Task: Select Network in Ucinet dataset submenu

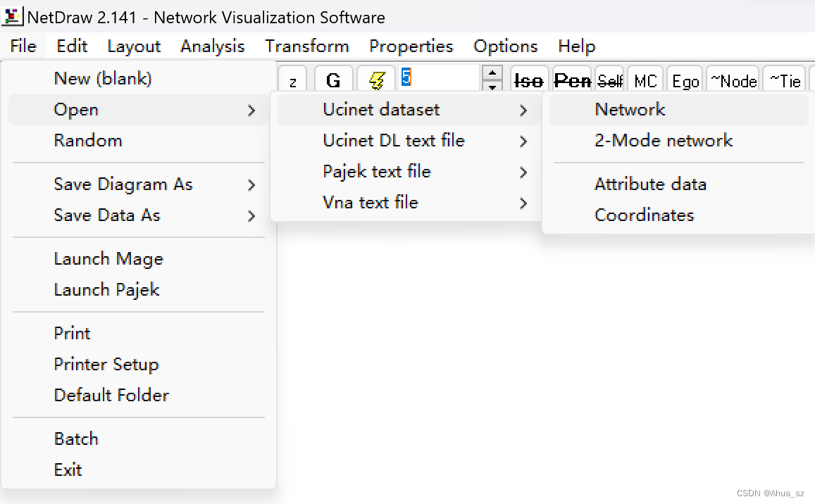Action: [x=679, y=110]
